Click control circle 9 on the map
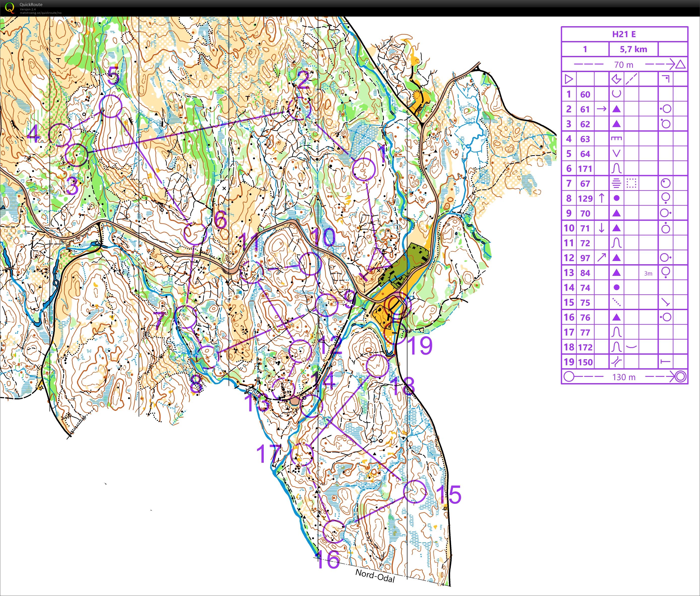This screenshot has height=596, width=700. click(x=326, y=305)
